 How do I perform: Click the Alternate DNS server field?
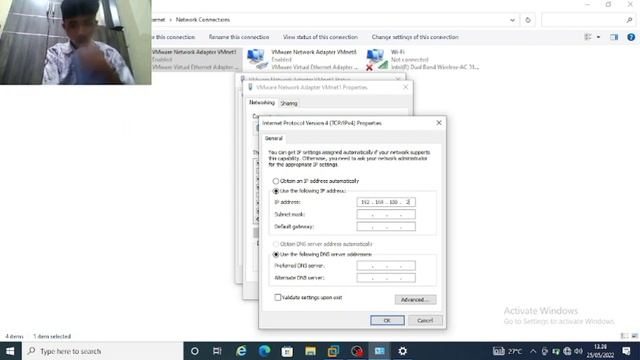(386, 278)
